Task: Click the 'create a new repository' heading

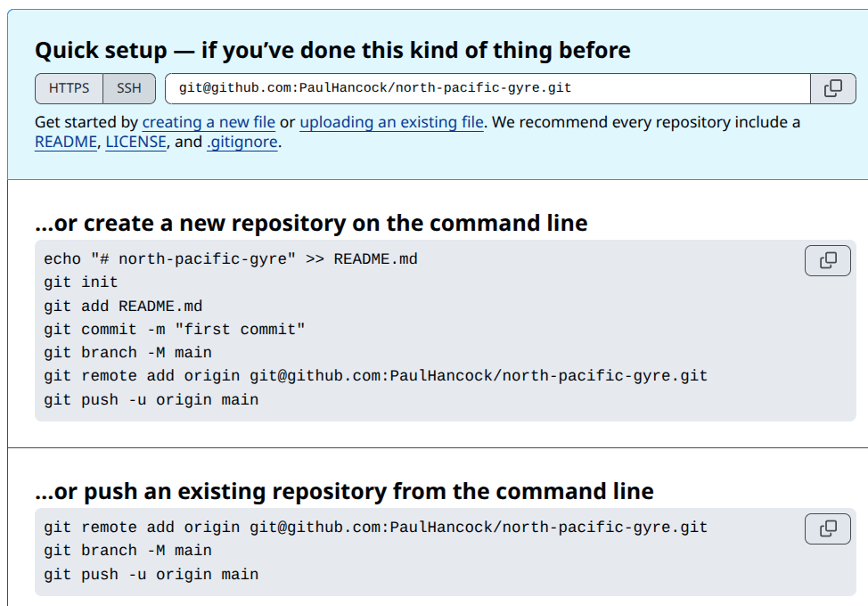Action: 309,223
